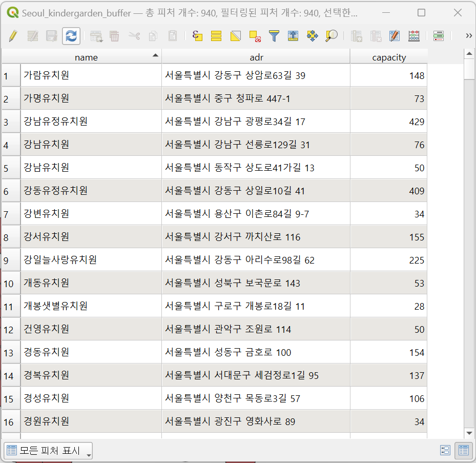Click cell 가람유치원
This screenshot has height=463, width=476.
tap(91, 75)
